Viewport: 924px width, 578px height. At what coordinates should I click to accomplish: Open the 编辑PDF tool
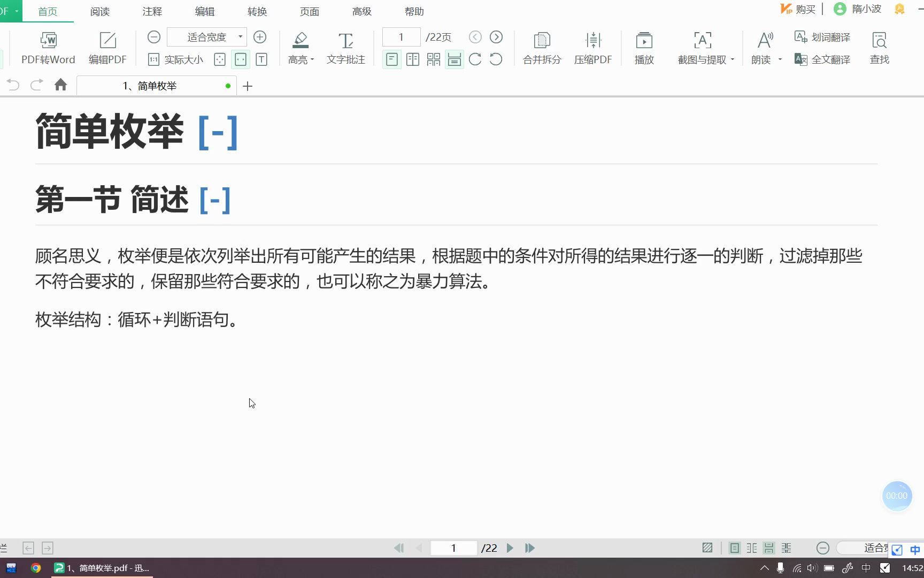click(107, 48)
